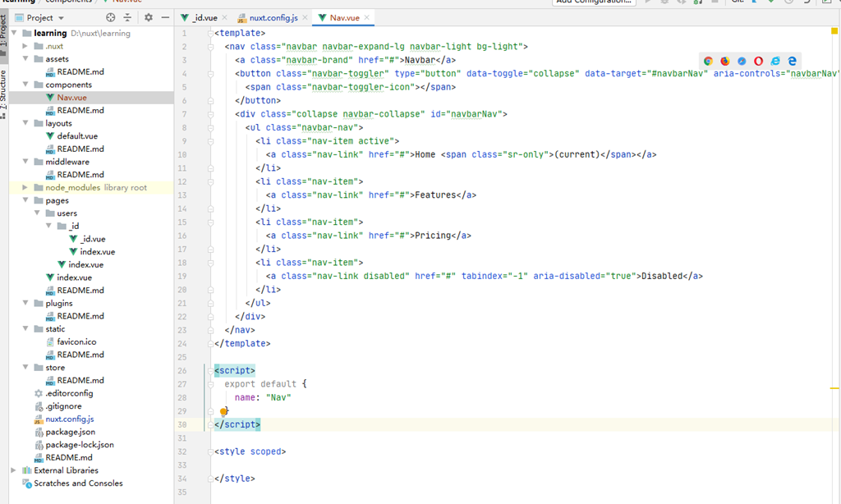Image resolution: width=841 pixels, height=504 pixels.
Task: Click the Vue icon of Nav.vue in tree
Action: (50, 98)
